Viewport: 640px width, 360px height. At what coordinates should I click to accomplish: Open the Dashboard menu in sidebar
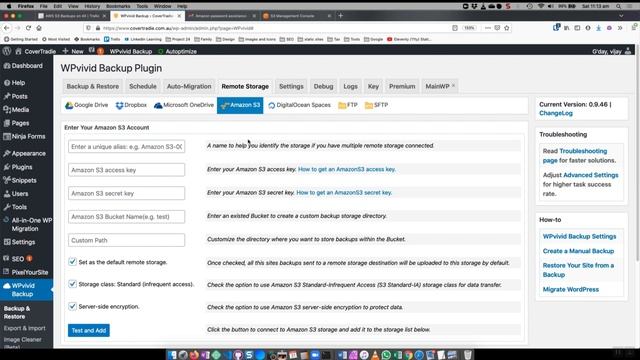tap(23, 66)
